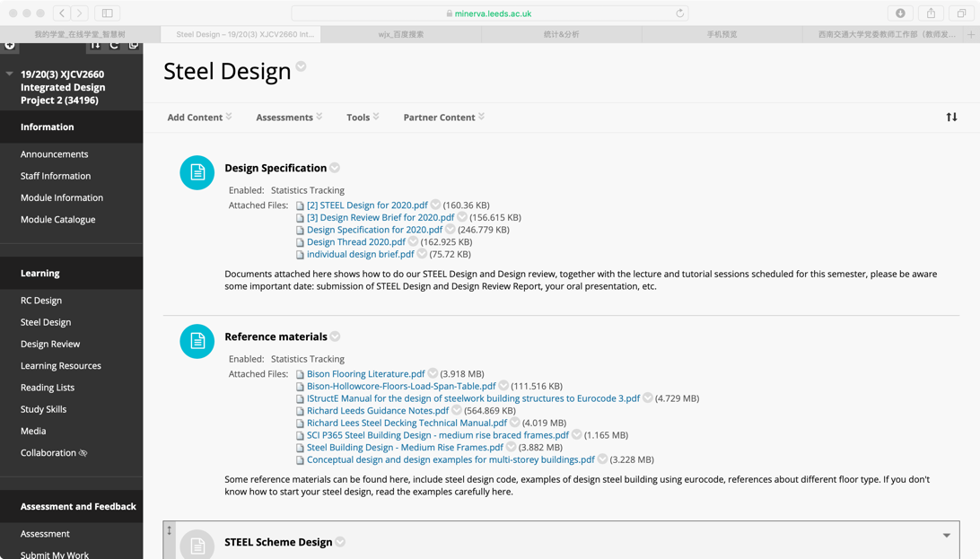The width and height of the screenshot is (980, 559).
Task: Add a new Safari tab
Action: [971, 34]
